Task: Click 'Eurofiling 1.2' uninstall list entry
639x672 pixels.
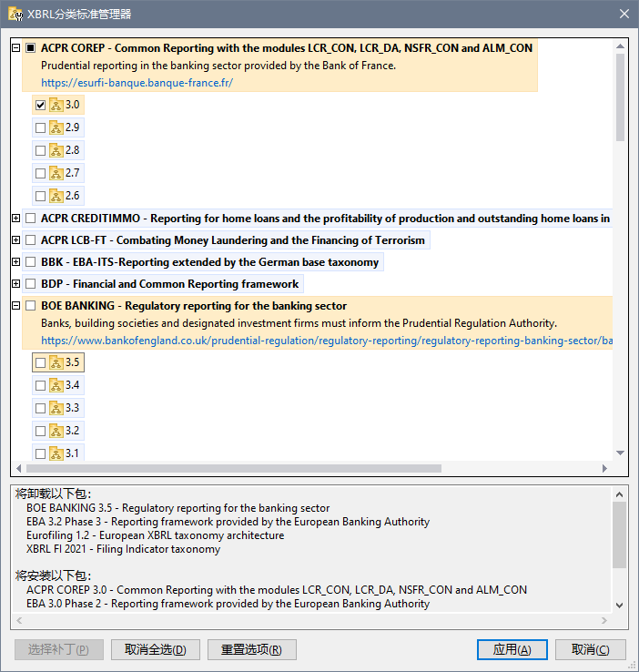Action: tap(155, 535)
